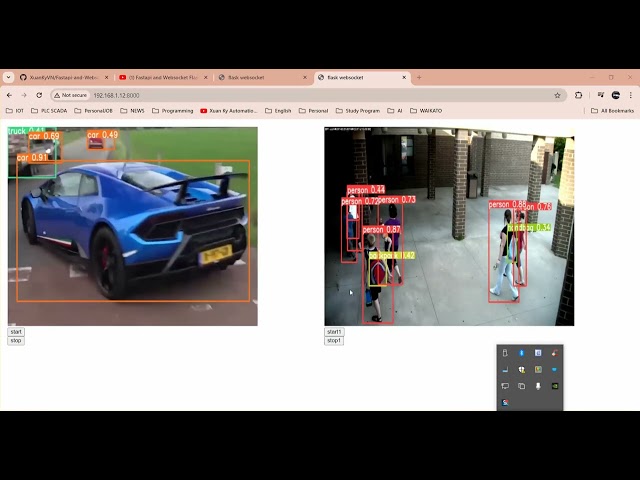Open the PLC SCADA bookmarks folder
The height and width of the screenshot is (480, 640).
tap(49, 111)
